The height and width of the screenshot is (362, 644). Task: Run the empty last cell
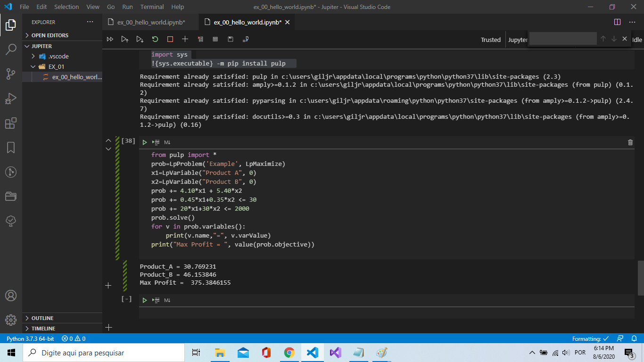coord(145,300)
